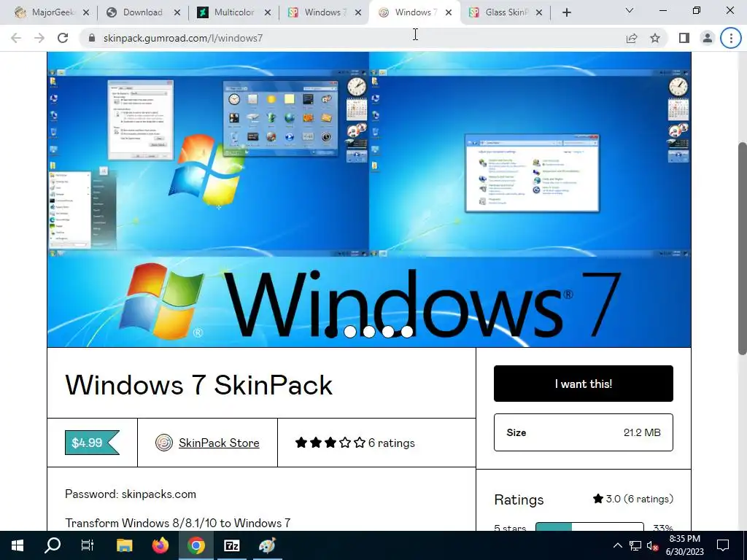Add a new browser tab
747x560 pixels.
(x=566, y=12)
